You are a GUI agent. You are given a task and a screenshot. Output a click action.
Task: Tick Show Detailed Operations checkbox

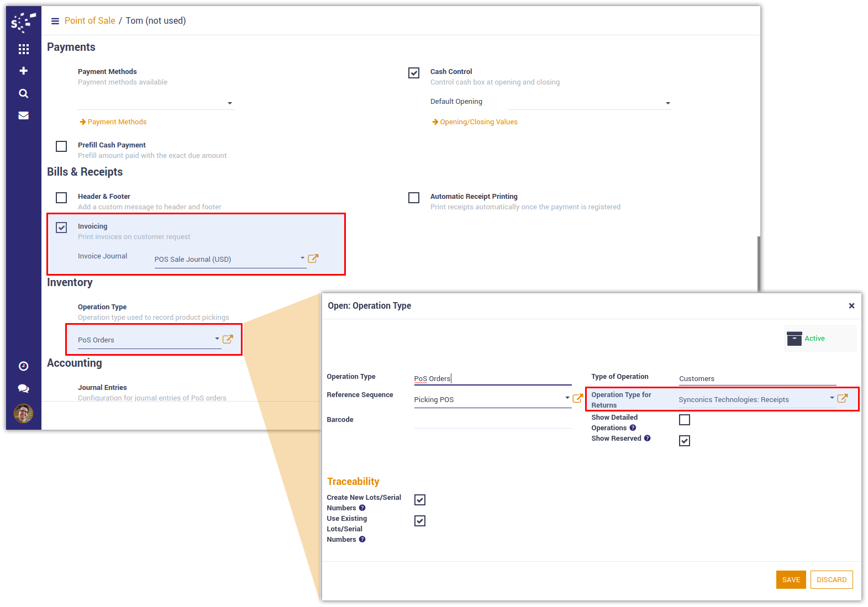coord(685,420)
